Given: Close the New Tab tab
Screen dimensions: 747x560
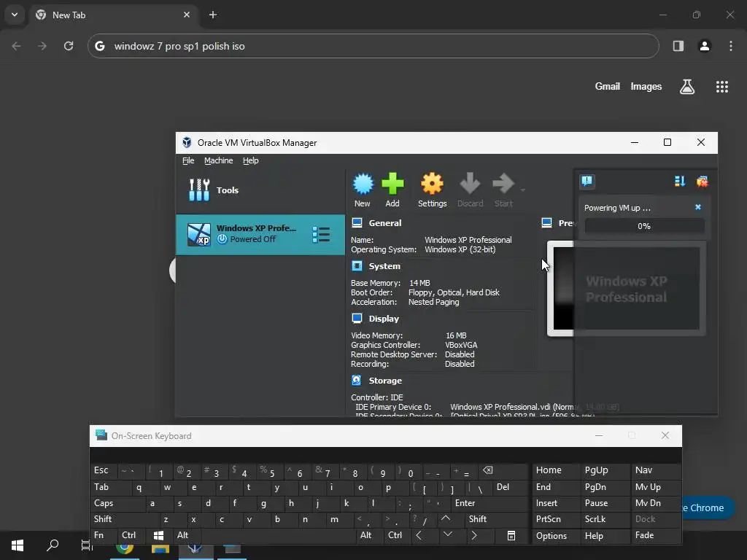Looking at the screenshot, I should pyautogui.click(x=187, y=15).
